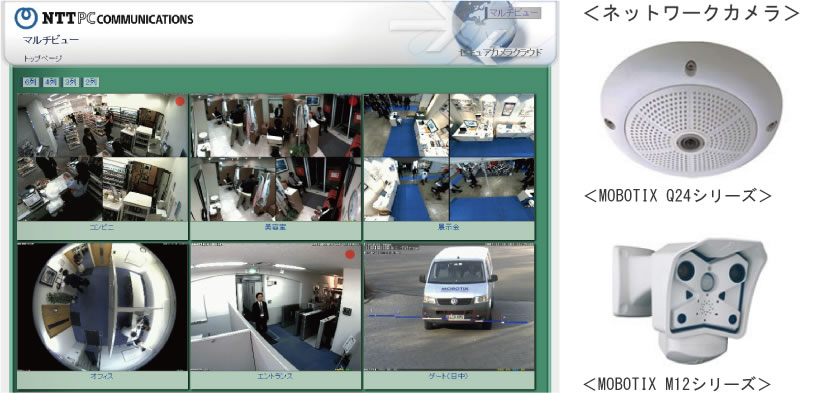Image resolution: width=815 pixels, height=393 pixels.
Task: Click the 美容室 camera label
Action: point(275,227)
